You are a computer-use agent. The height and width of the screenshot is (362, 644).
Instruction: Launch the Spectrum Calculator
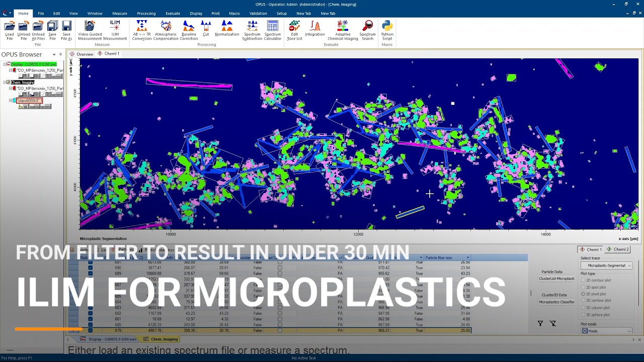click(x=273, y=31)
